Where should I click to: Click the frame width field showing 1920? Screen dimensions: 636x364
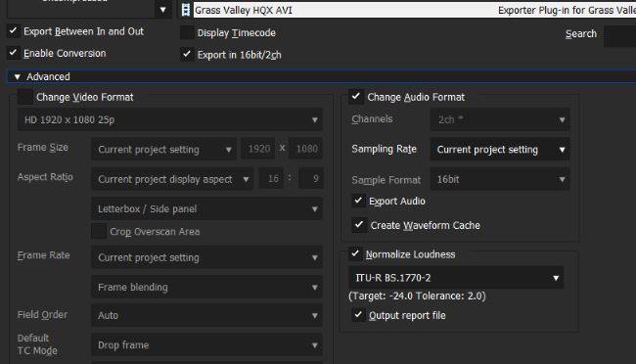[258, 149]
